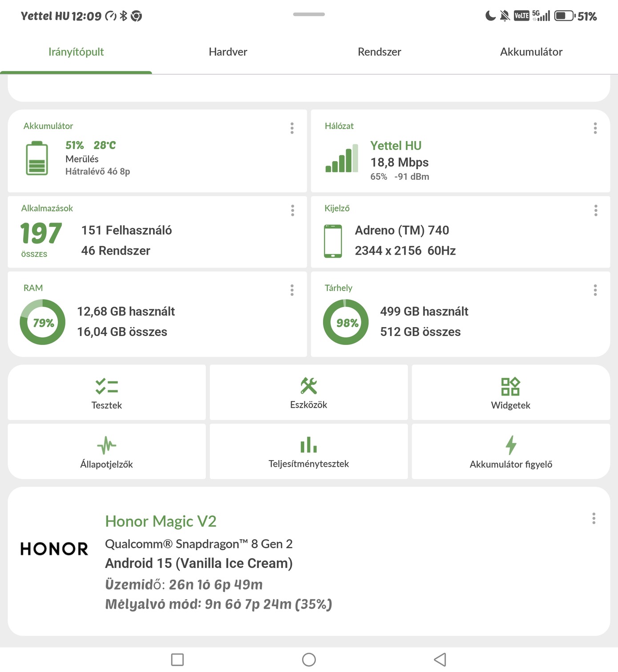
Task: Tap the '46 Rendszer' apps text
Action: pos(116,251)
